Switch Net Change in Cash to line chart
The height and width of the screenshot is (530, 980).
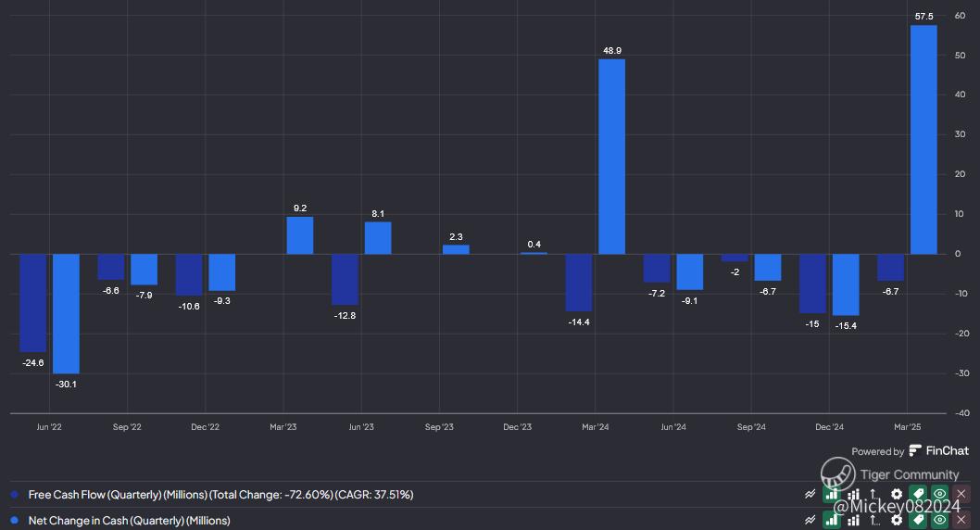click(810, 520)
